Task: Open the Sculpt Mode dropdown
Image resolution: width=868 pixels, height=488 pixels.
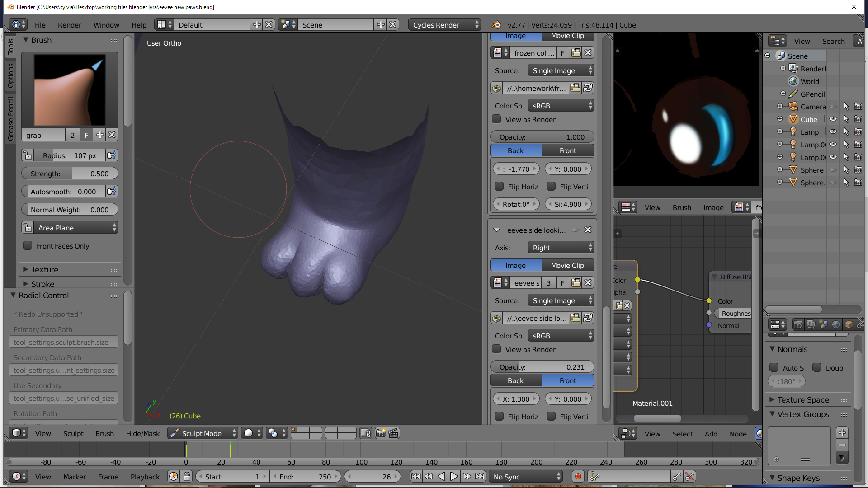Action: coord(203,433)
